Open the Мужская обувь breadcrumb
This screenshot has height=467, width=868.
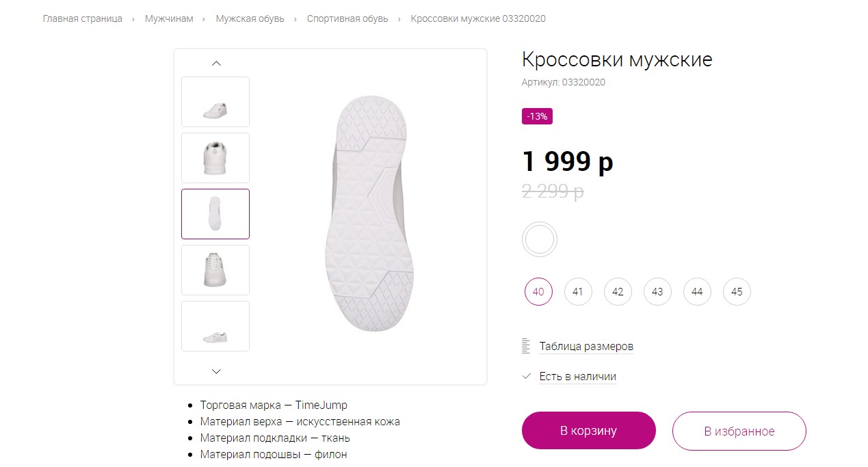coord(250,18)
